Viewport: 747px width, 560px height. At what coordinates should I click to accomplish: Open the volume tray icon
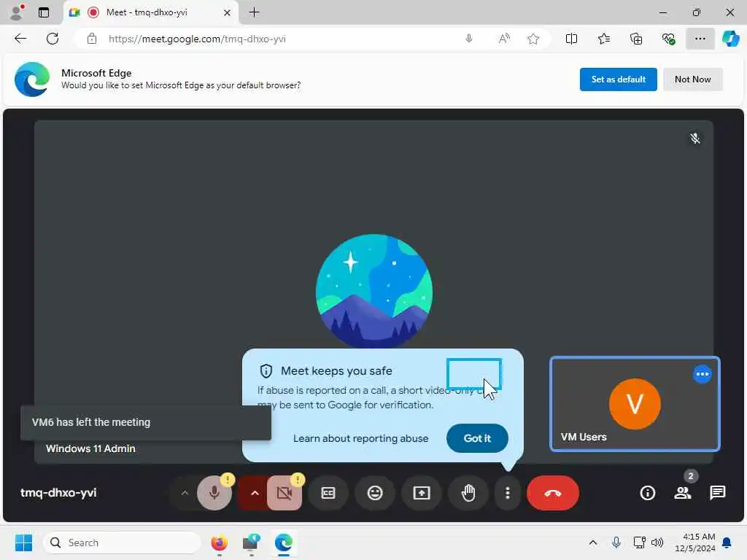(657, 542)
